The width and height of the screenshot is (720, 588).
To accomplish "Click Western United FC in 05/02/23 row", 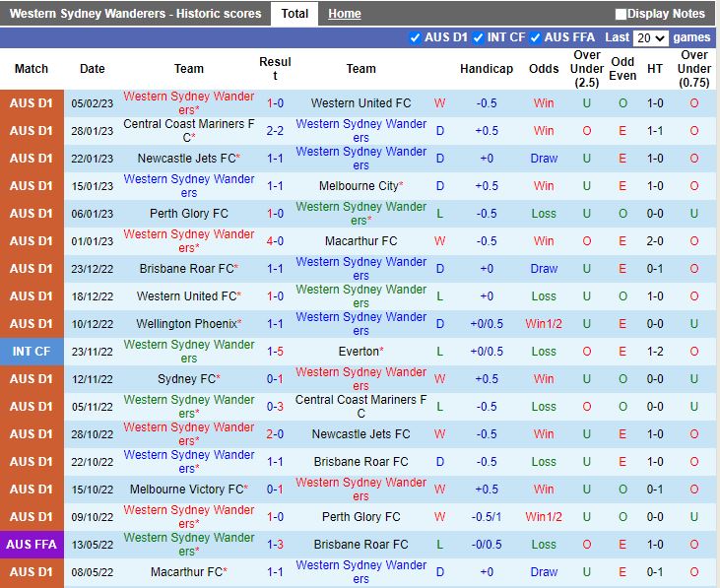I will [x=360, y=103].
